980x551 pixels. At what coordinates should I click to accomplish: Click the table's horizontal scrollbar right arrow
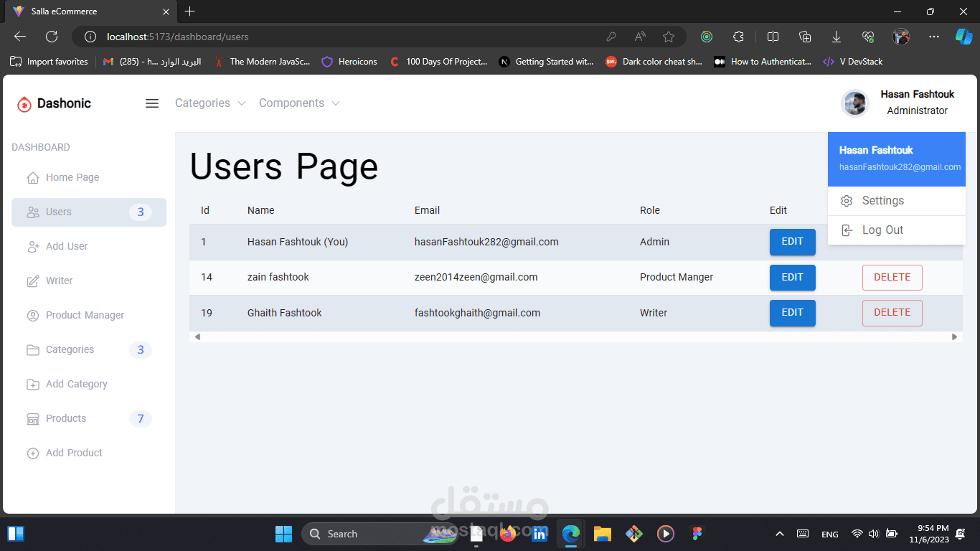954,336
